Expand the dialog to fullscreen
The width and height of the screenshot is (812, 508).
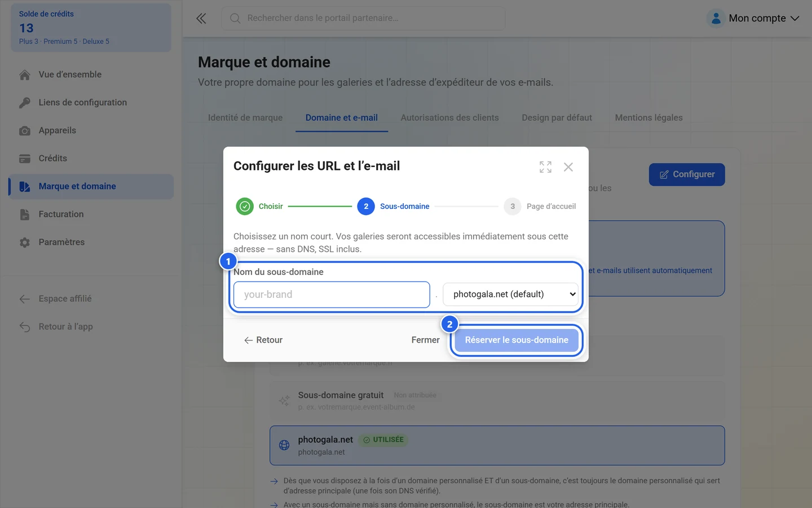545,167
